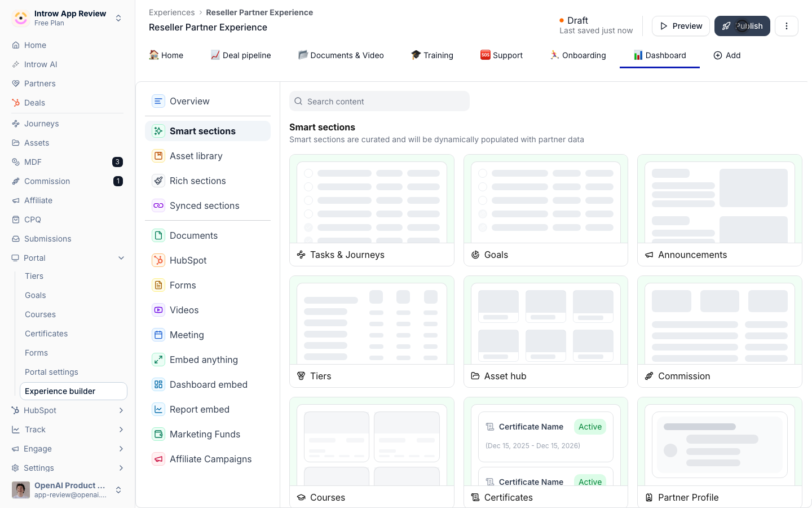Select the Tasks & Journeys smart section card
The image size is (812, 508).
372,210
